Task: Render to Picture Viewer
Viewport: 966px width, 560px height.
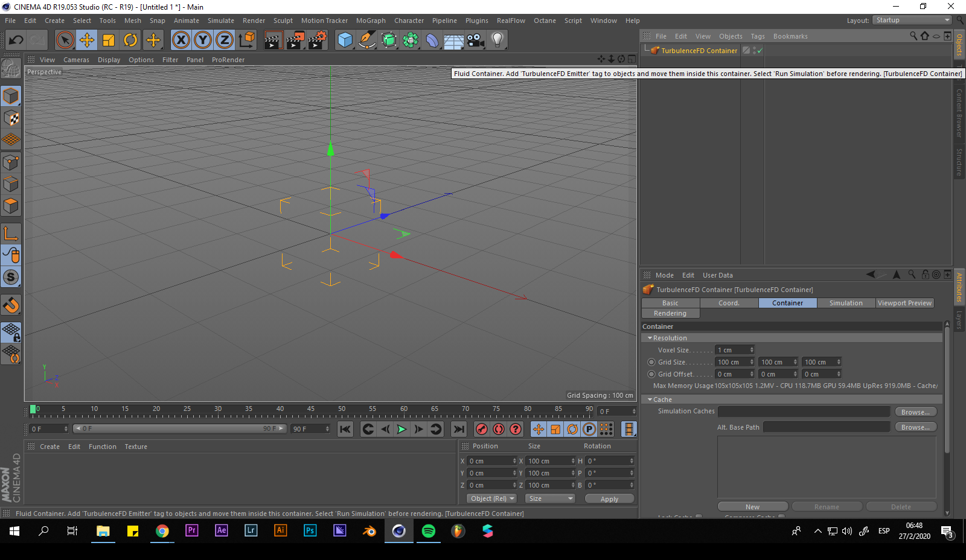Action: click(295, 40)
